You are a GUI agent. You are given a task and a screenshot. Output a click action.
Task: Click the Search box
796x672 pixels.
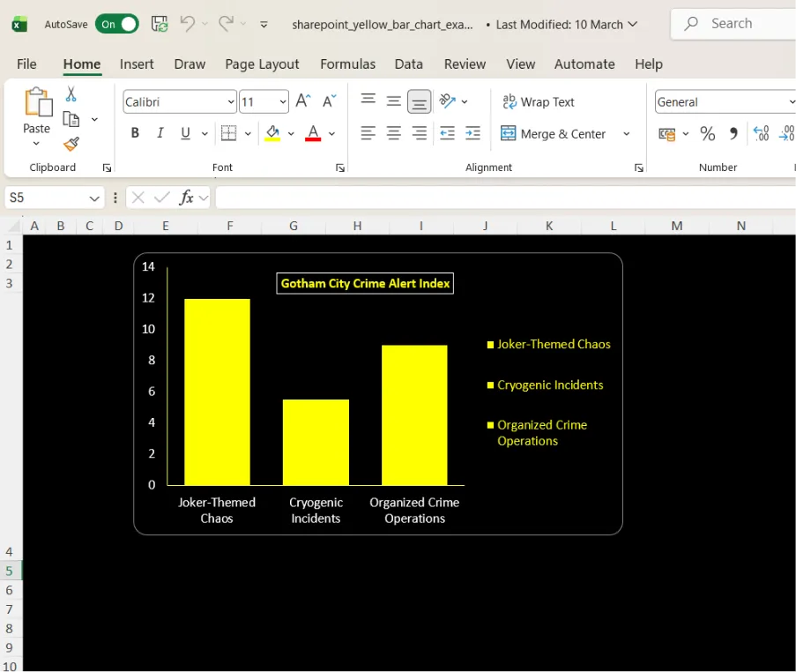click(x=733, y=23)
